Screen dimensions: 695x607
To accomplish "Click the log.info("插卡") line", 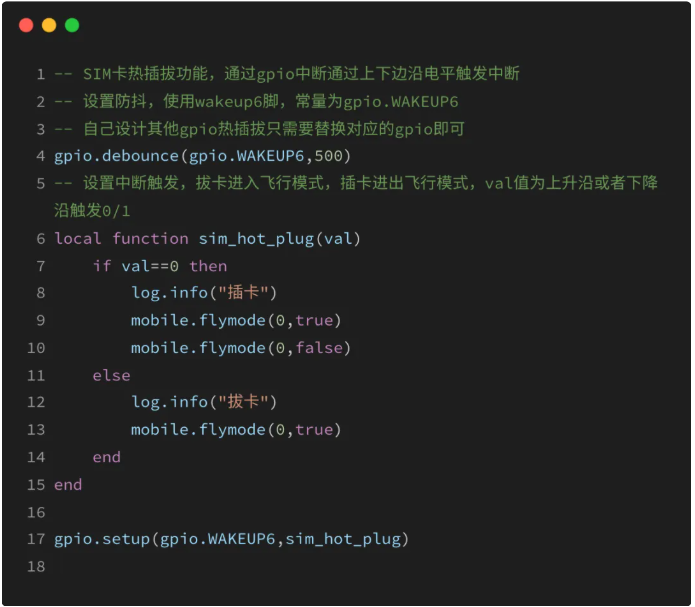I will pyautogui.click(x=203, y=293).
